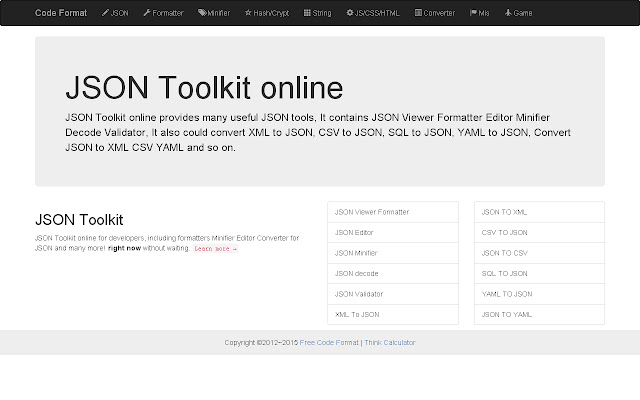
Task: Open JSON TO XML converter
Action: click(504, 212)
